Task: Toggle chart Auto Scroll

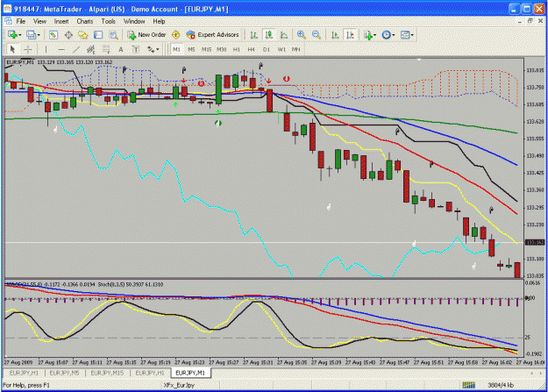Action: pyautogui.click(x=335, y=35)
